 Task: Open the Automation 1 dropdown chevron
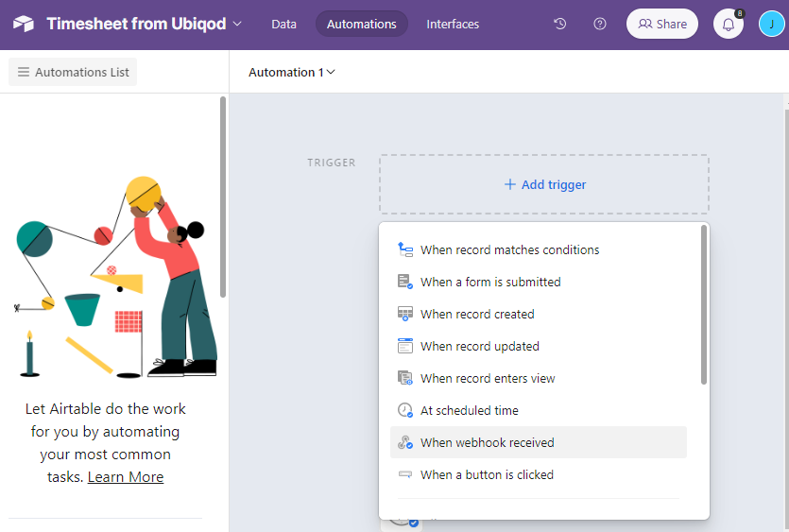(331, 72)
